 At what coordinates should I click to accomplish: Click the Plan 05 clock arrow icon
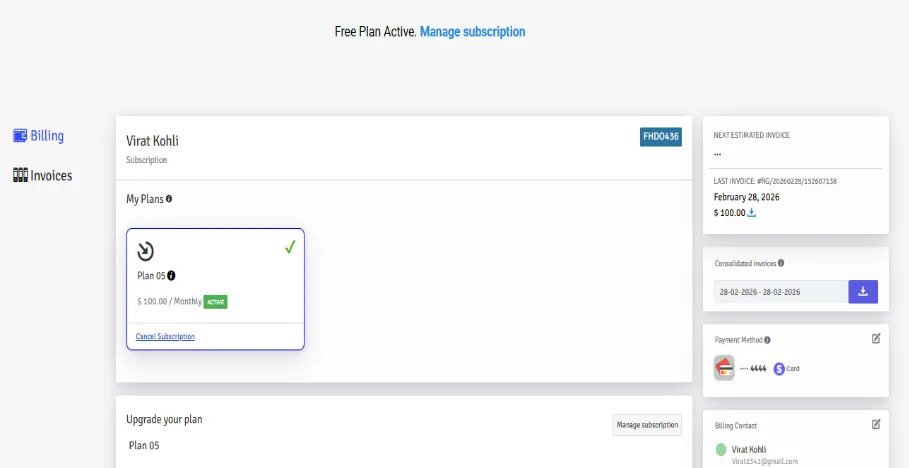click(x=146, y=251)
